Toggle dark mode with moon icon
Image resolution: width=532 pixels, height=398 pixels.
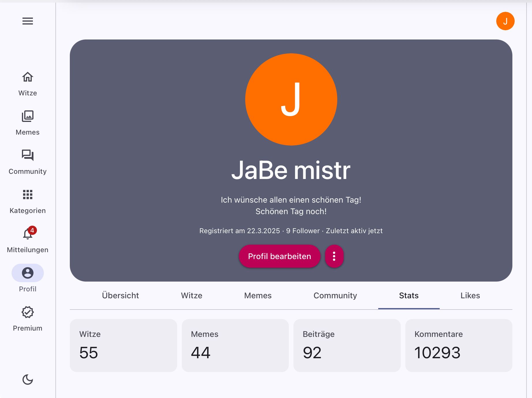[28, 380]
